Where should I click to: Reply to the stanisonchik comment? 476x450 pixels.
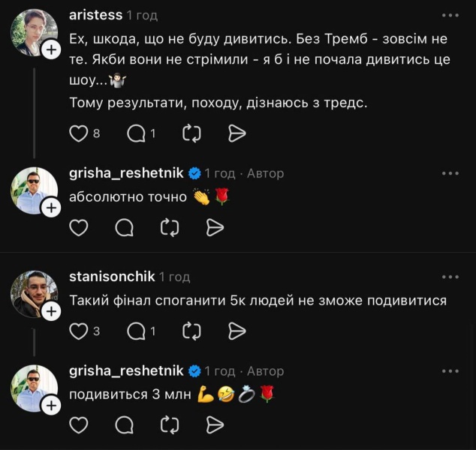137,330
